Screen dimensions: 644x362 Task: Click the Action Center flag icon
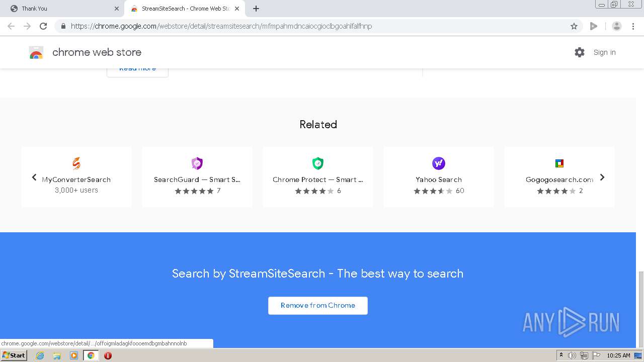pos(595,355)
